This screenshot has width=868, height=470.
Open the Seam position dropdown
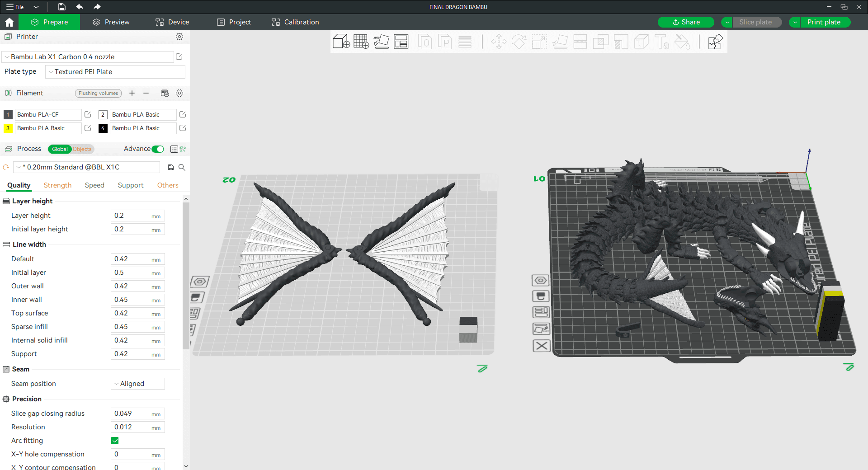pos(138,384)
